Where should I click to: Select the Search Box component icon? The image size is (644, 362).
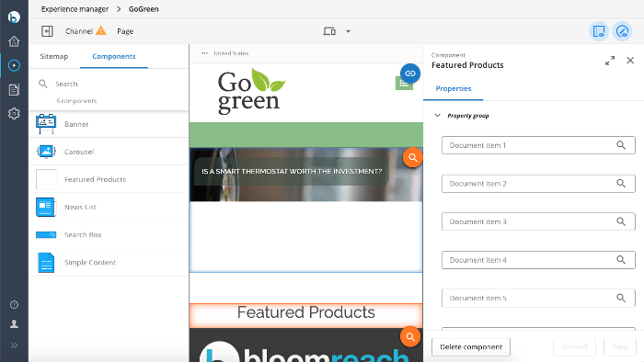(x=46, y=234)
